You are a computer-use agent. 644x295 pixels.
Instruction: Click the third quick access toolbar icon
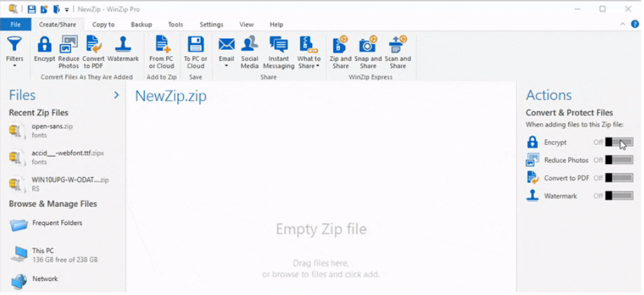pos(56,9)
